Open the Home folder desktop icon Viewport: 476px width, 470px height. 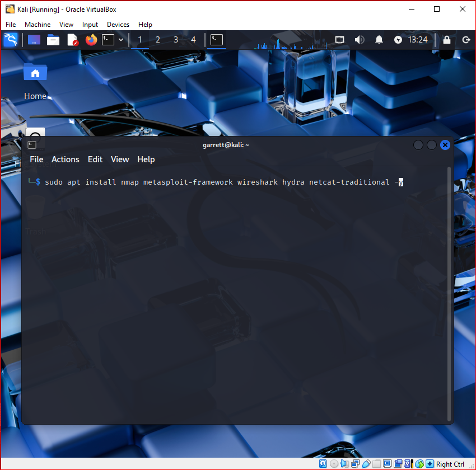35,72
